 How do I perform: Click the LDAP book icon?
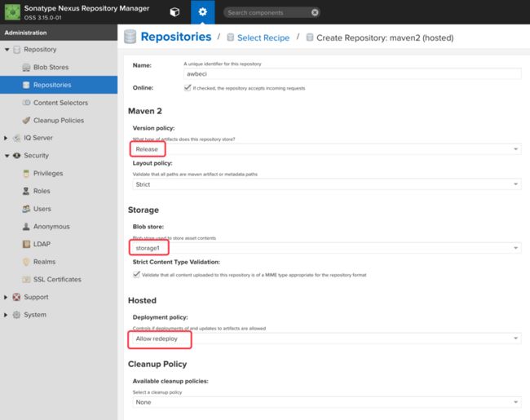pos(26,244)
